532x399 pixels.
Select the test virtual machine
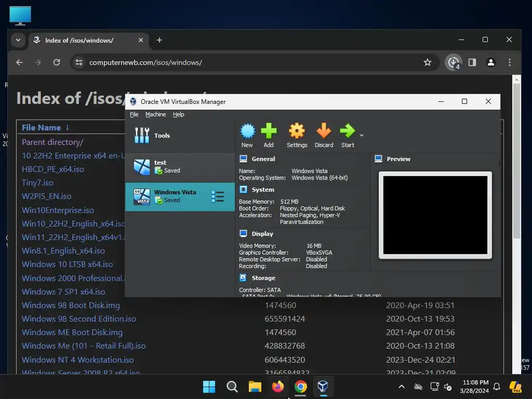point(180,167)
